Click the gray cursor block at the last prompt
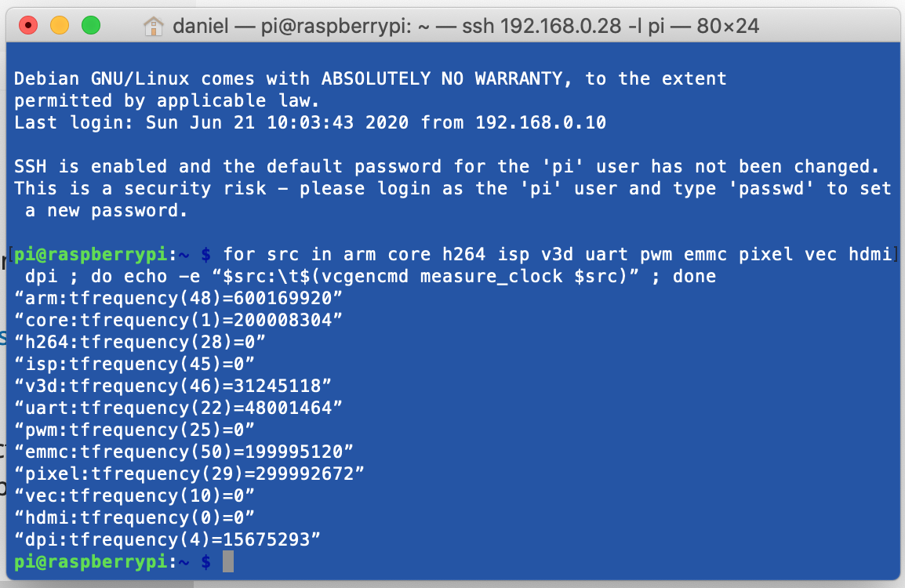Viewport: 905px width, 588px height. pos(228,561)
